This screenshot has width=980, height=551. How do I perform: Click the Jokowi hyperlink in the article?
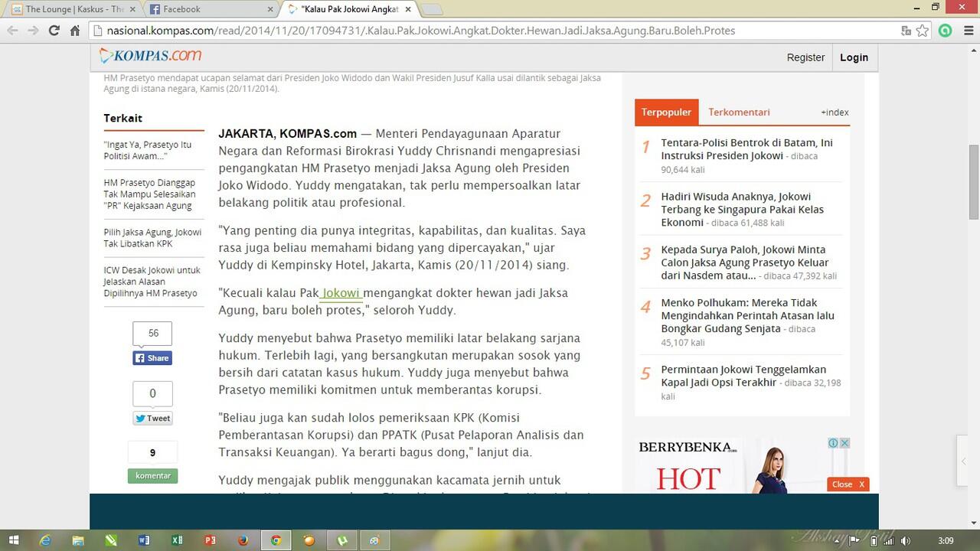click(342, 293)
